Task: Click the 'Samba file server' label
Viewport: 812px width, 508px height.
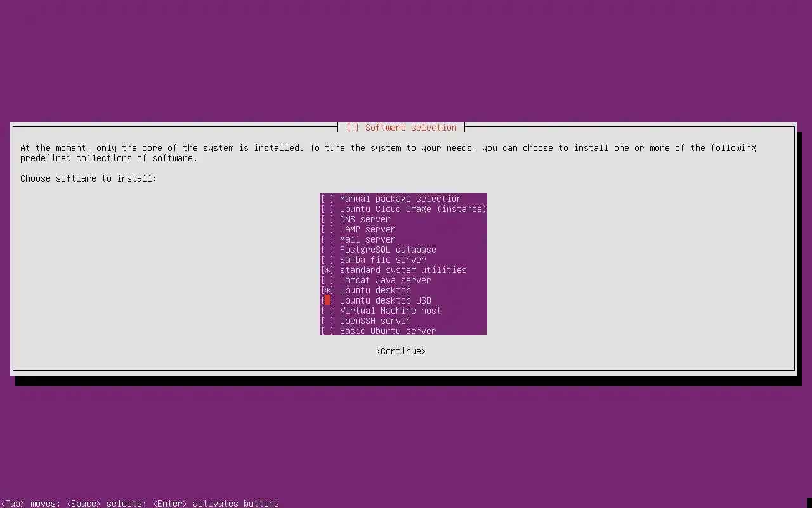Action: tap(383, 260)
